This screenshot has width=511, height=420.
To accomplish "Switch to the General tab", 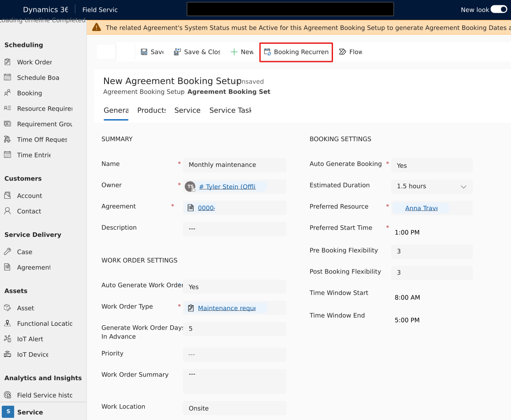I will click(x=116, y=110).
